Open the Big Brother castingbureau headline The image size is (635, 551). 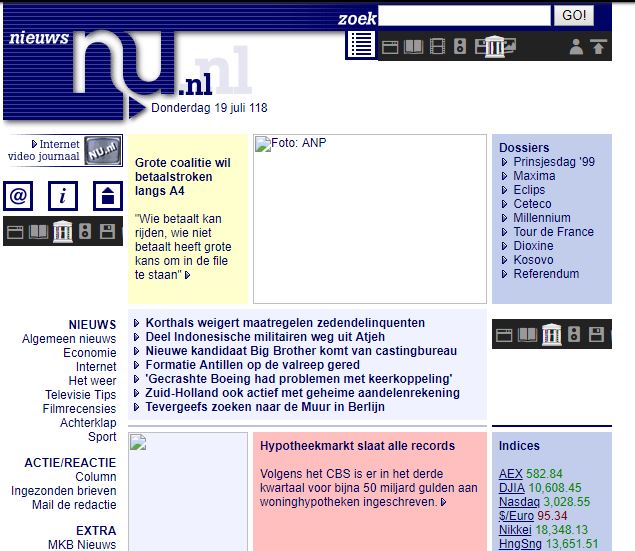pos(301,351)
